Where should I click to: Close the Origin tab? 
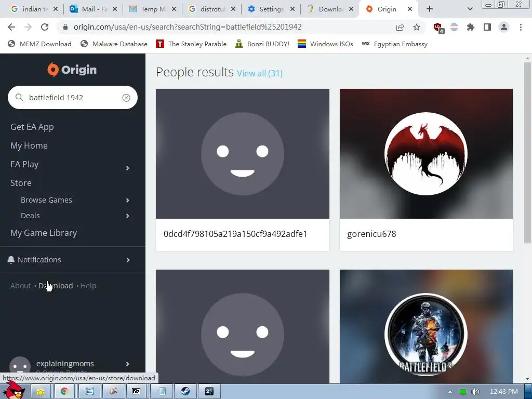[410, 9]
